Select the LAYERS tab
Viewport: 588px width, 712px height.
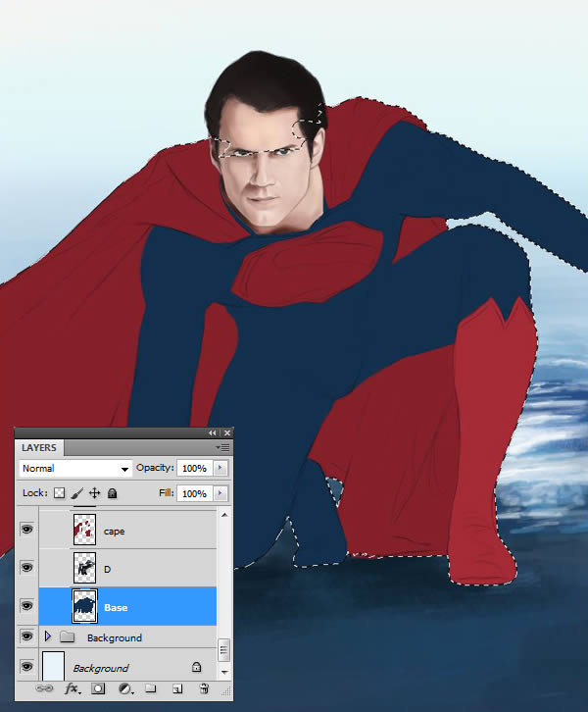(39, 448)
